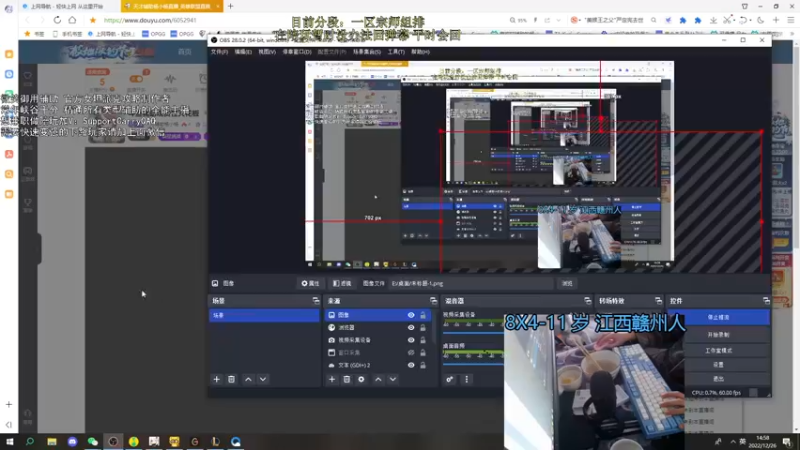This screenshot has height=450, width=800.
Task: Toggle visibility of the browser source
Action: tap(411, 328)
